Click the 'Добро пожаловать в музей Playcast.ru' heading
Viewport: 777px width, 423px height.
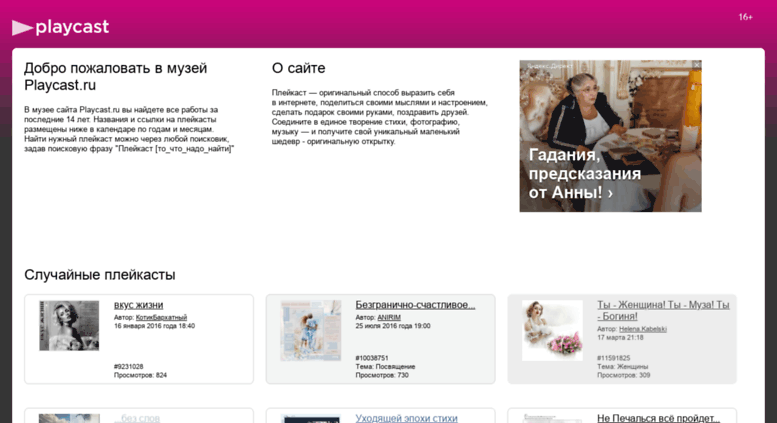point(115,76)
